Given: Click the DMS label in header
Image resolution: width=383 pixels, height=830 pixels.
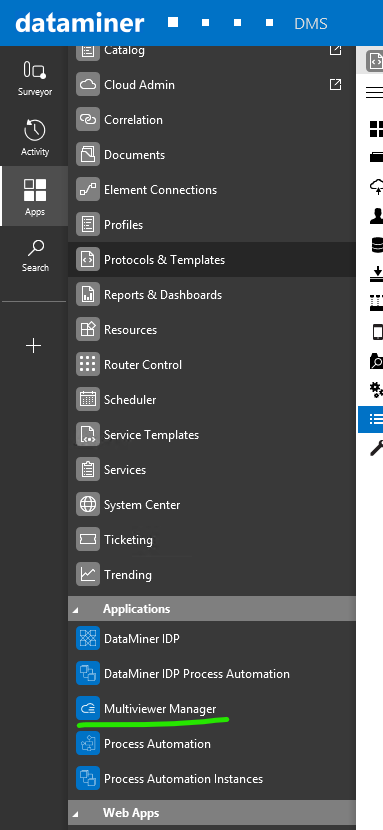Looking at the screenshot, I should [311, 24].
